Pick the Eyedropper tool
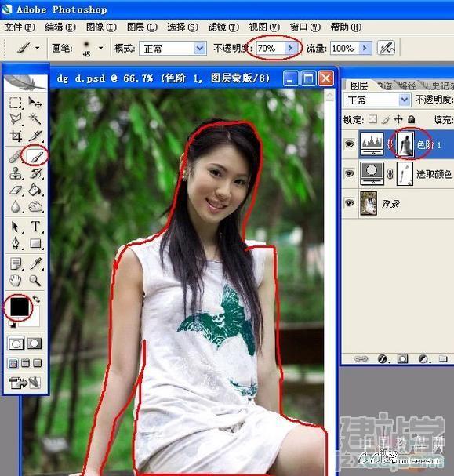This screenshot has width=454, height=476. click(x=35, y=263)
